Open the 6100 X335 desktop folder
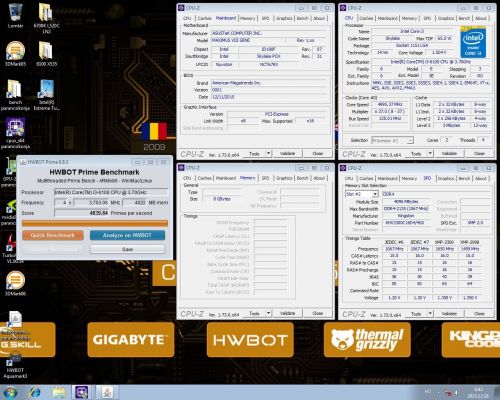500x400 pixels. pos(46,53)
